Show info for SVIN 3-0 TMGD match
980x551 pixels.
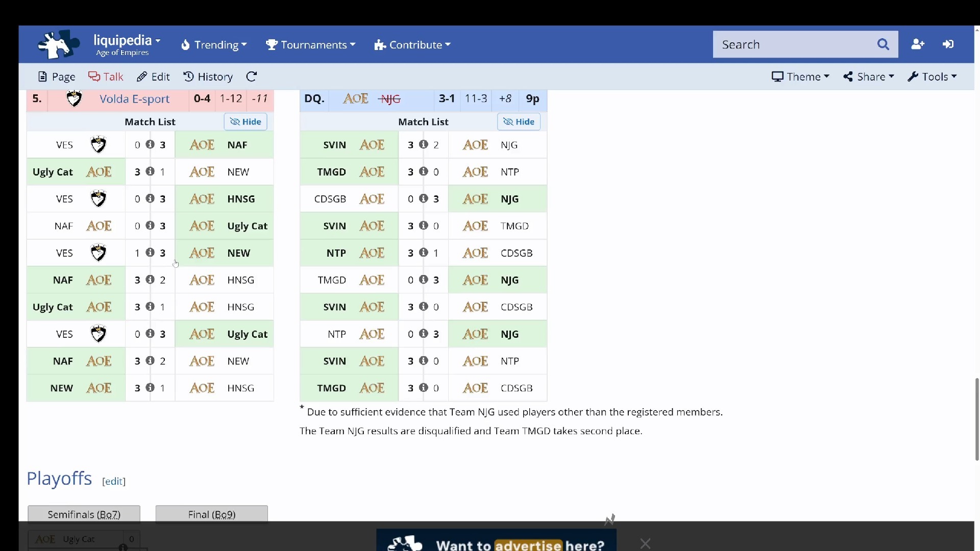click(x=424, y=226)
